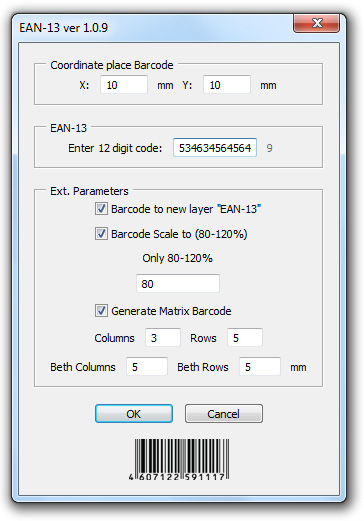
Task: Close the EAN-13 dialog window
Action: click(x=316, y=23)
